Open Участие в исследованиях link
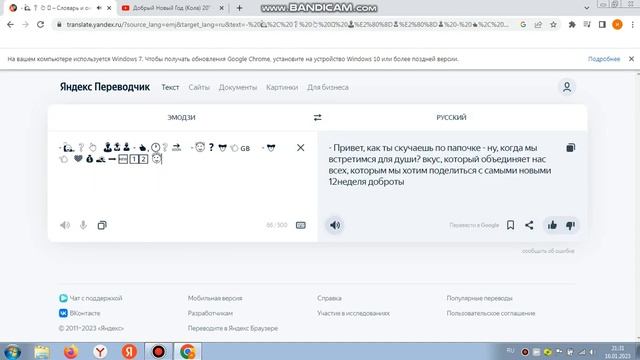Viewport: 640px width, 360px height. [353, 313]
